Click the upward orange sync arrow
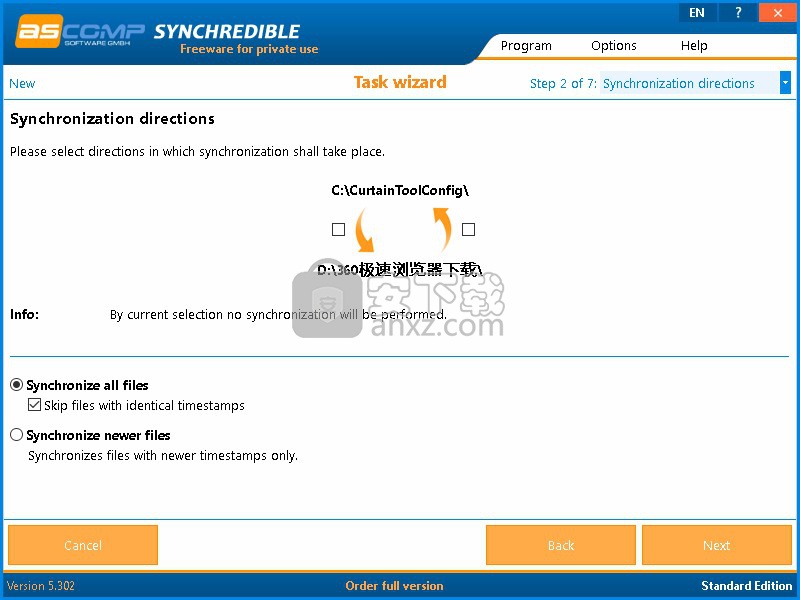This screenshot has width=800, height=600. point(442,229)
